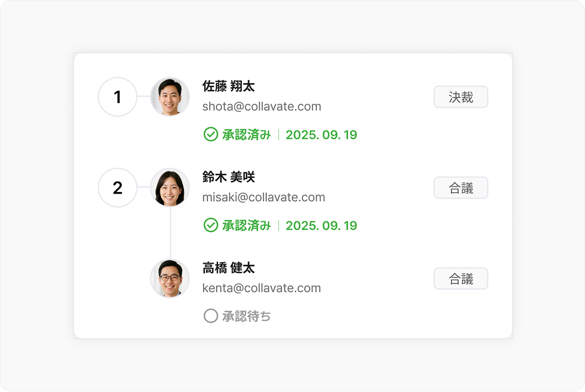Open 鈴木 美咲's profile avatar
Screen dimensions: 585x392
coord(170,188)
